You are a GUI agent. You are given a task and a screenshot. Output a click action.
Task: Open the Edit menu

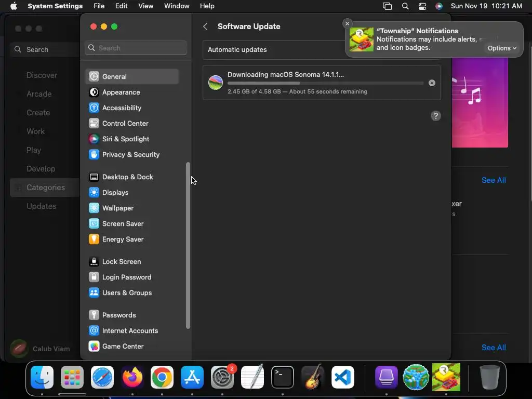(x=121, y=6)
